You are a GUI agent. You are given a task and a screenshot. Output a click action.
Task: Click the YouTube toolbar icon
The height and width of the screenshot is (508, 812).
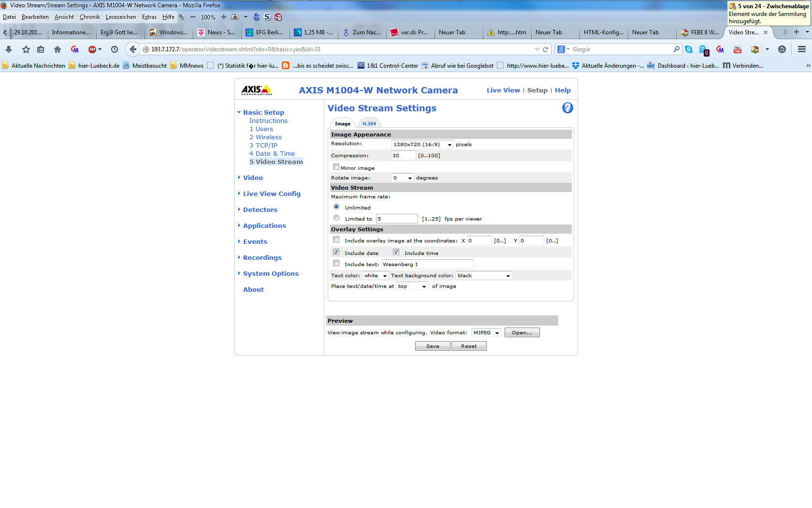pos(738,49)
